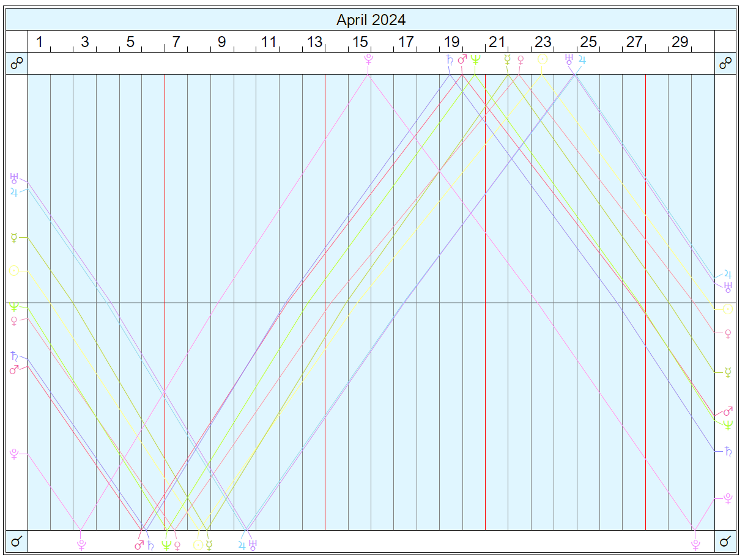Image resolution: width=745 pixels, height=560 pixels.
Task: Select the Neptune glyph in the bottom conjunction row
Action: pyautogui.click(x=166, y=544)
